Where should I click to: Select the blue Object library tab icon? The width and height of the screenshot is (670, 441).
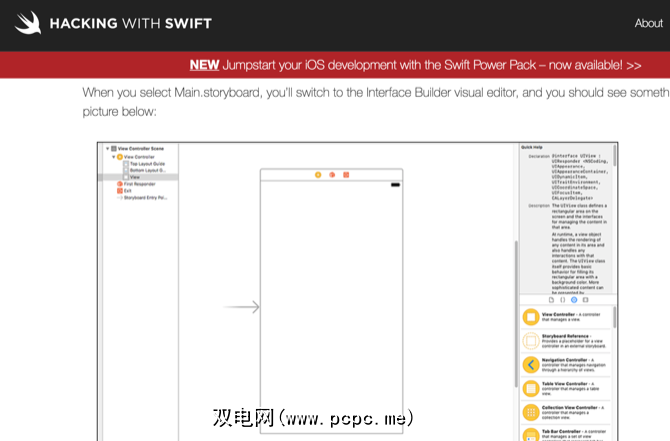574,300
